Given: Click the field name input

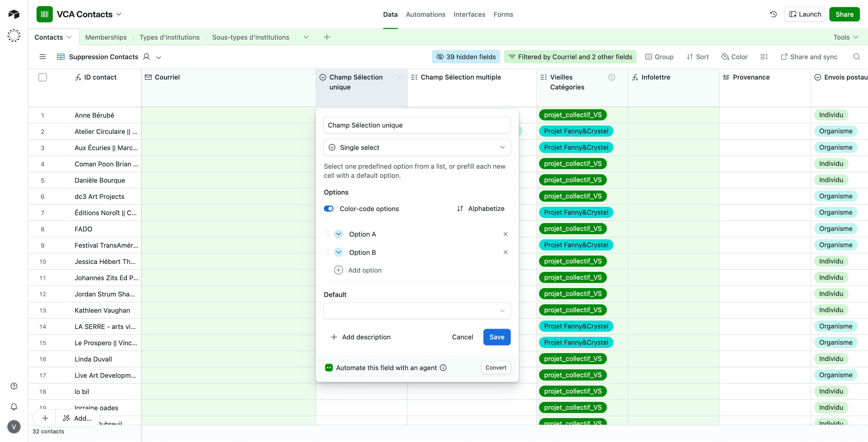Looking at the screenshot, I should tap(417, 125).
